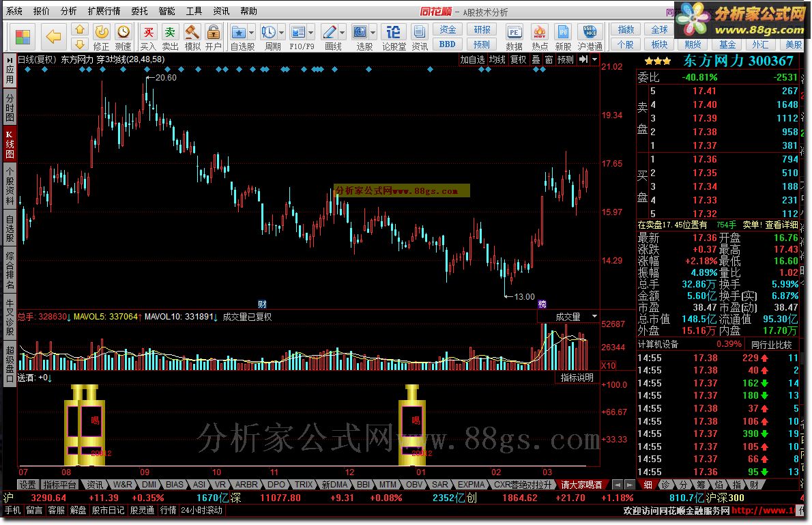Open the 热点 hot topics icon
Image resolution: width=812 pixels, height=525 pixels.
point(540,38)
